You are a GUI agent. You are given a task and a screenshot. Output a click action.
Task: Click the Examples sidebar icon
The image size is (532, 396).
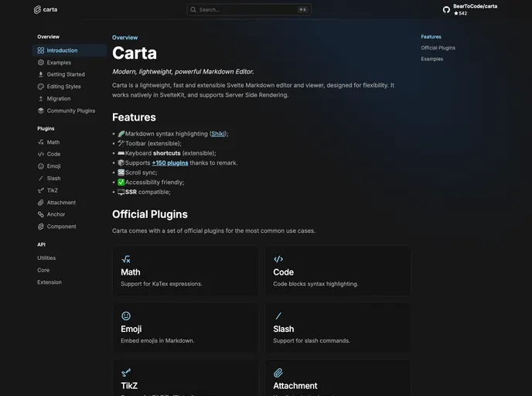[x=41, y=63]
